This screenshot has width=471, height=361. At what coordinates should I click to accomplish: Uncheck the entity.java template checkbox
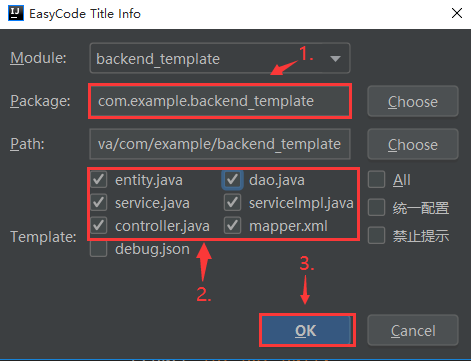[99, 180]
